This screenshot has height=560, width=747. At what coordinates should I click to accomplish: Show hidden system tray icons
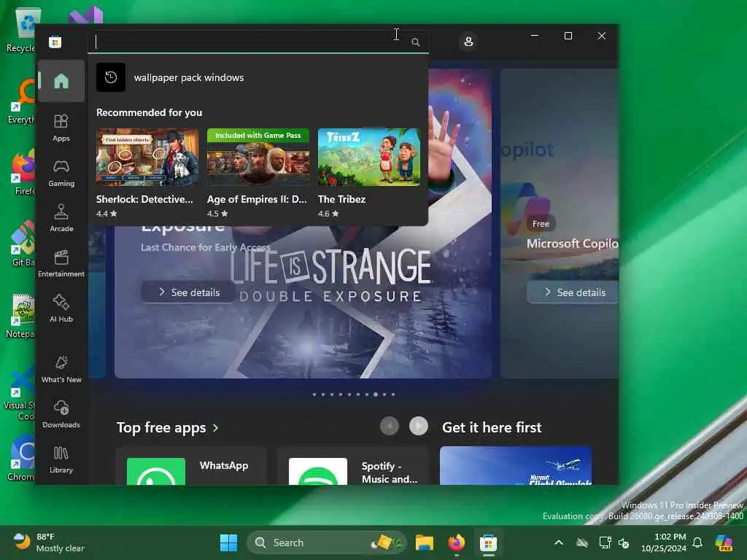click(559, 542)
